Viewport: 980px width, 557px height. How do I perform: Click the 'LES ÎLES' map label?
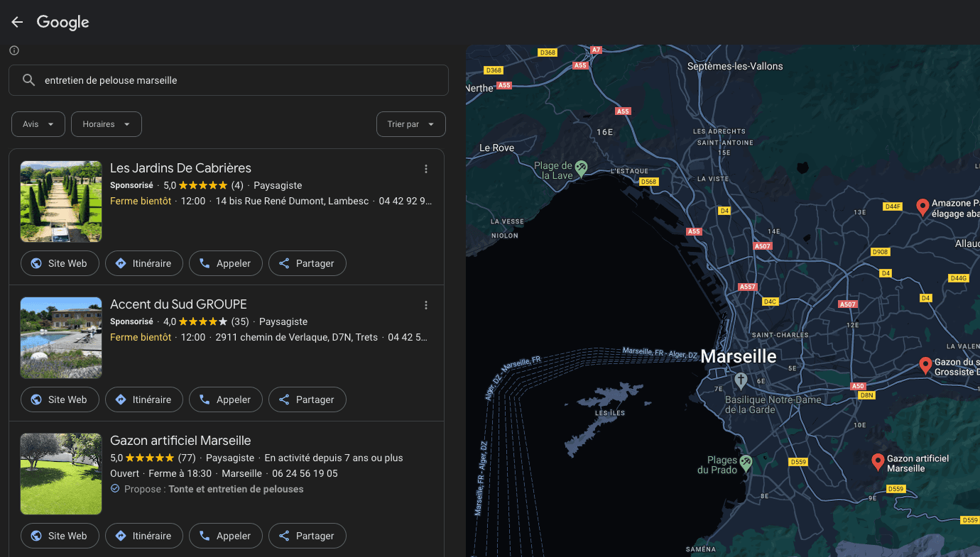[610, 413]
